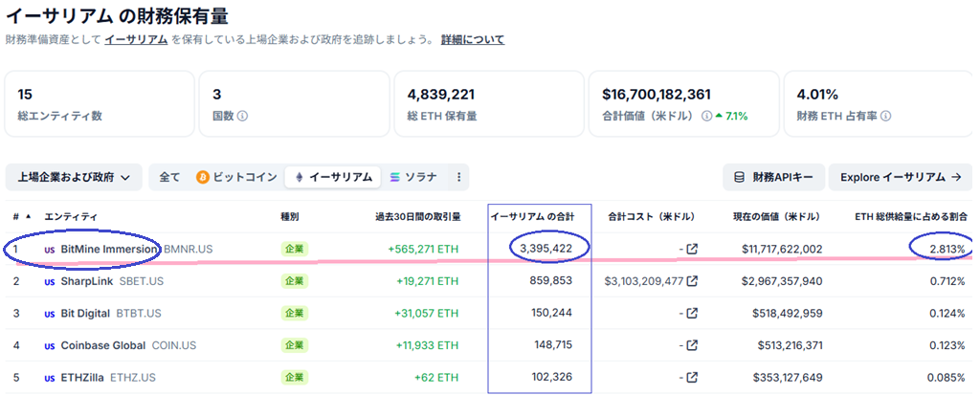The width and height of the screenshot is (980, 395).
Task: Switch to the ソラナ tab
Action: pyautogui.click(x=413, y=177)
